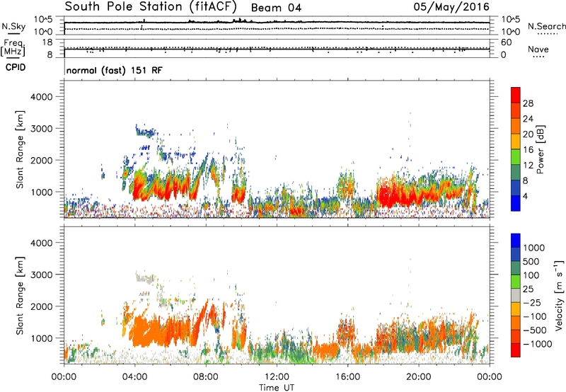Click "-1000" on the velocity colorbar
Viewport: 566px width, 392px height.
click(x=538, y=344)
